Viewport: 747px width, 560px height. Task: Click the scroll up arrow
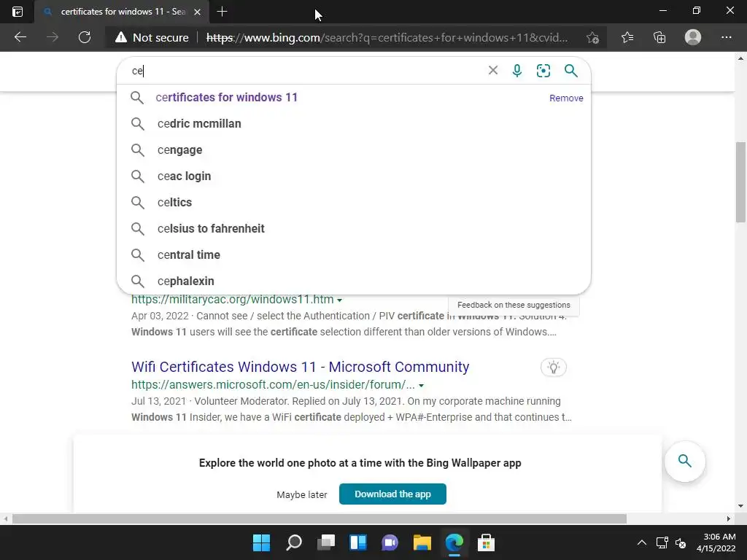coord(740,59)
